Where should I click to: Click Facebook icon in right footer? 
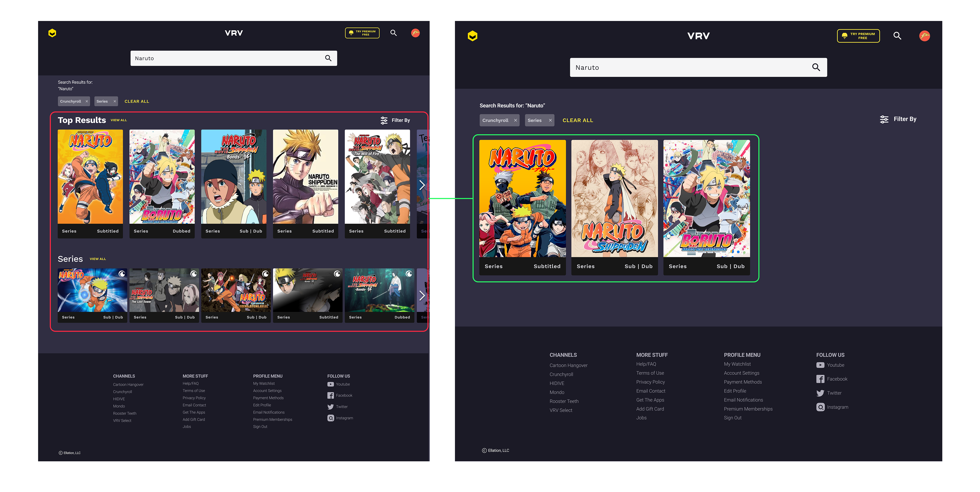pyautogui.click(x=820, y=379)
